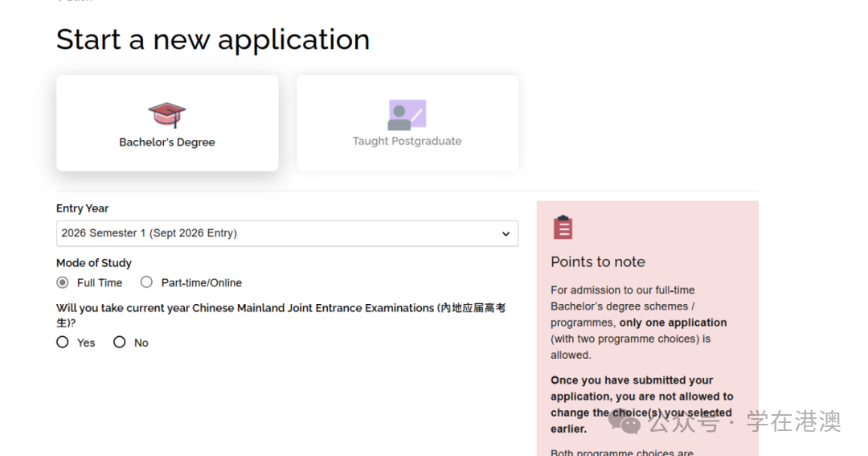Select Yes radio for Joint Entrance Examinations
Screen dimensions: 868x456
[x=63, y=342]
